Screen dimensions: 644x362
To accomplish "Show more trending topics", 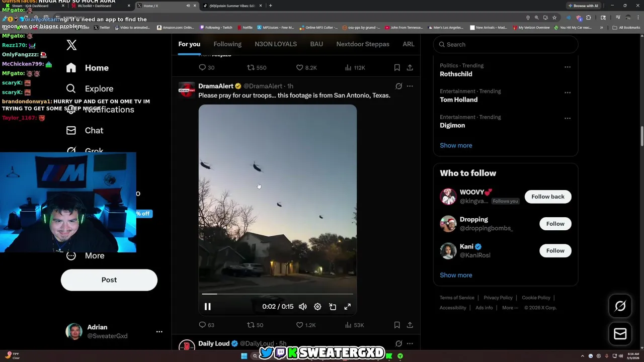I will pos(456,145).
